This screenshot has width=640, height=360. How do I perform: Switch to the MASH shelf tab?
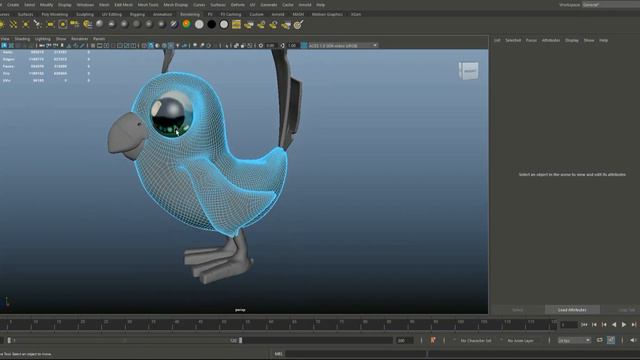pos(298,14)
